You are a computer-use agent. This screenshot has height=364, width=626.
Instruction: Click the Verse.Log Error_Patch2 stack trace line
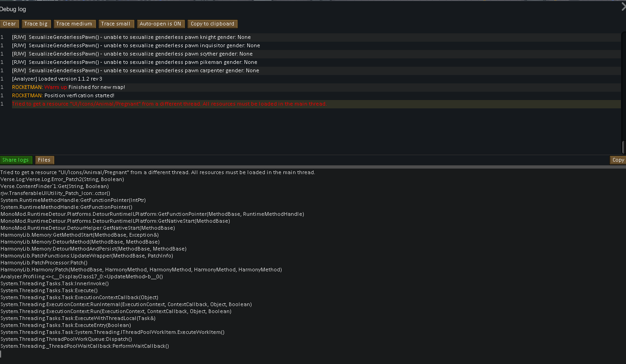coord(62,179)
